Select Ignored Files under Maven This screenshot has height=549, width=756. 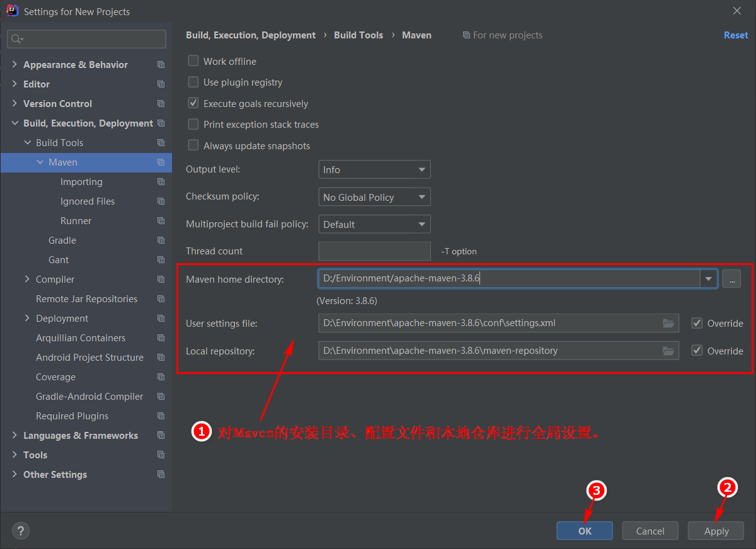click(88, 201)
